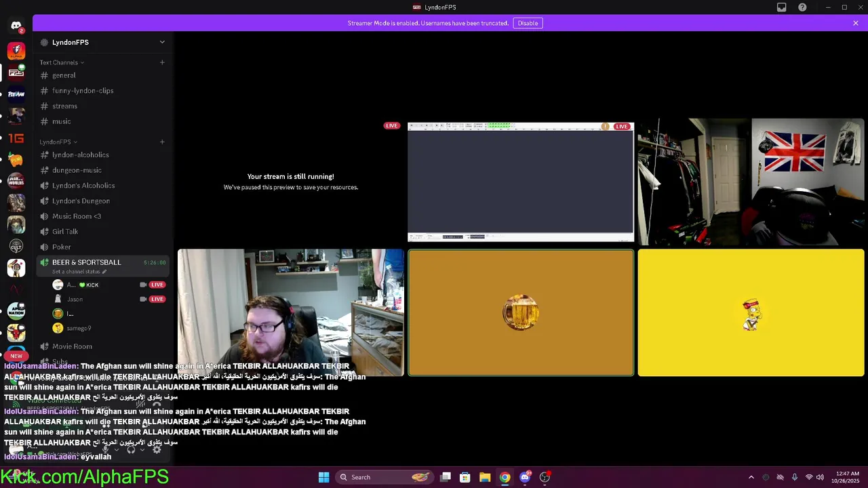Dismiss the Streamer Mode banner
Image resolution: width=868 pixels, height=488 pixels.
pyautogui.click(x=856, y=23)
